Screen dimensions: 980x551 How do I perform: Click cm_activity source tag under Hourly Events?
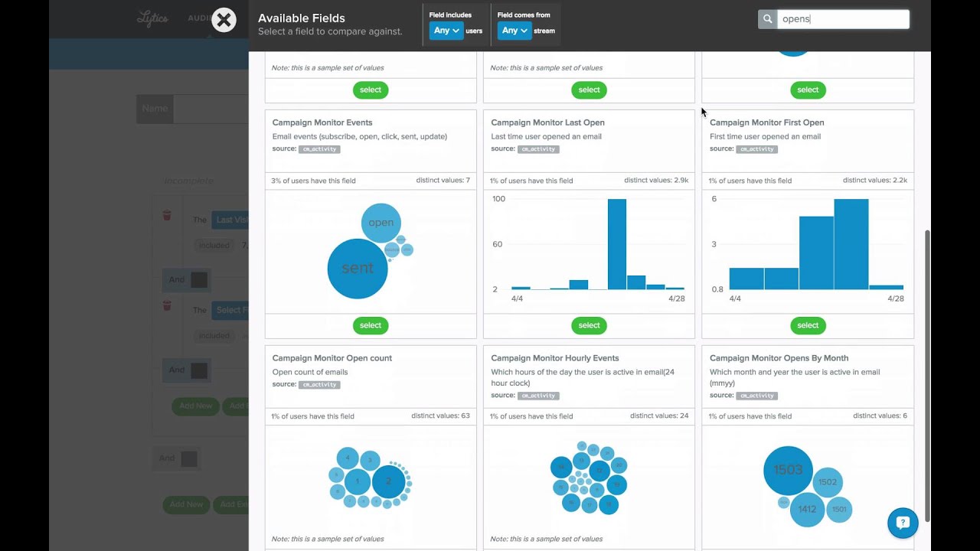click(x=537, y=396)
